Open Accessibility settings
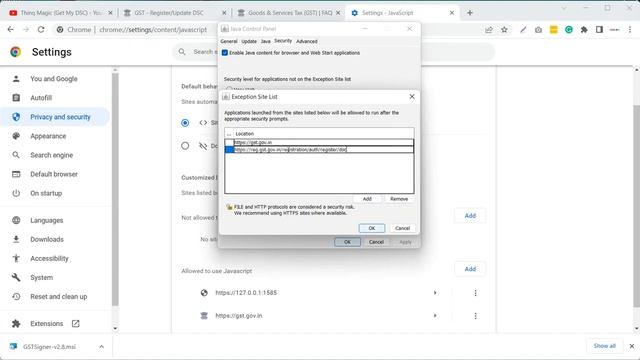The height and width of the screenshot is (360, 640). pyautogui.click(x=49, y=258)
